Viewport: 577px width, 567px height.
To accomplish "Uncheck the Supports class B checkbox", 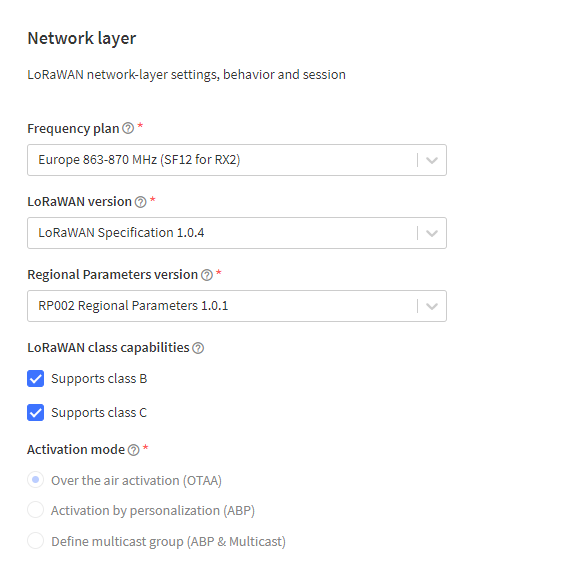I will click(x=35, y=379).
